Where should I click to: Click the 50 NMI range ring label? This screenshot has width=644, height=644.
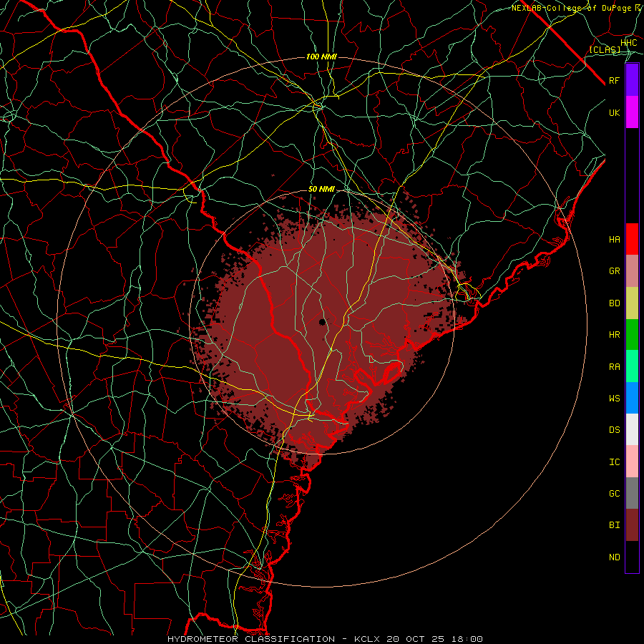click(321, 190)
